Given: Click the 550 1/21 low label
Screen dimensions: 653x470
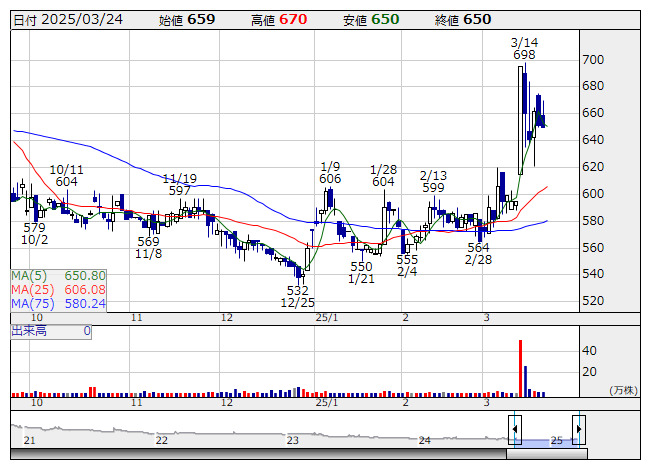Looking at the screenshot, I should (x=361, y=272).
